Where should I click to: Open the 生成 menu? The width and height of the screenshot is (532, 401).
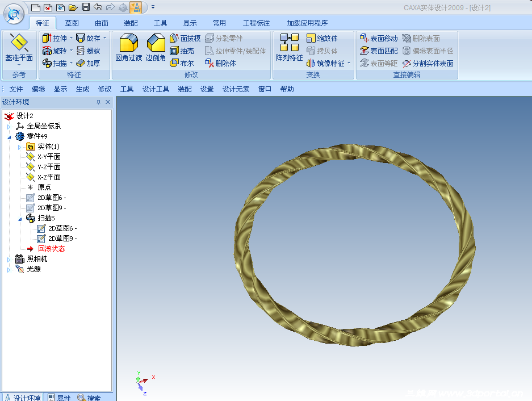(x=82, y=89)
